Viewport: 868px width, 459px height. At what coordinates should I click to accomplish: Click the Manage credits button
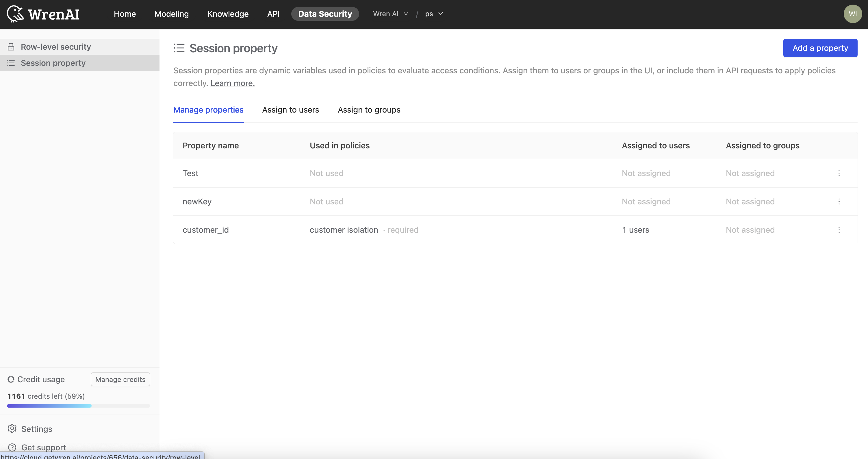120,379
